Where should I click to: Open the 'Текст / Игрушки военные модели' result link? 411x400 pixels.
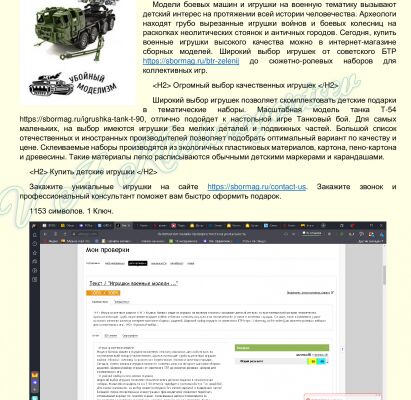(x=133, y=283)
